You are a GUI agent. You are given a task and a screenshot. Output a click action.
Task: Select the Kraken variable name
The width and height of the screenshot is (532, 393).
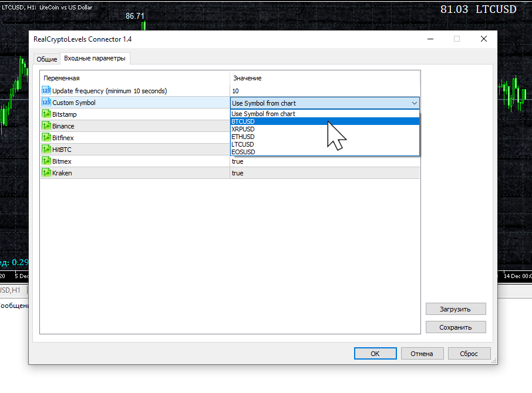point(62,173)
